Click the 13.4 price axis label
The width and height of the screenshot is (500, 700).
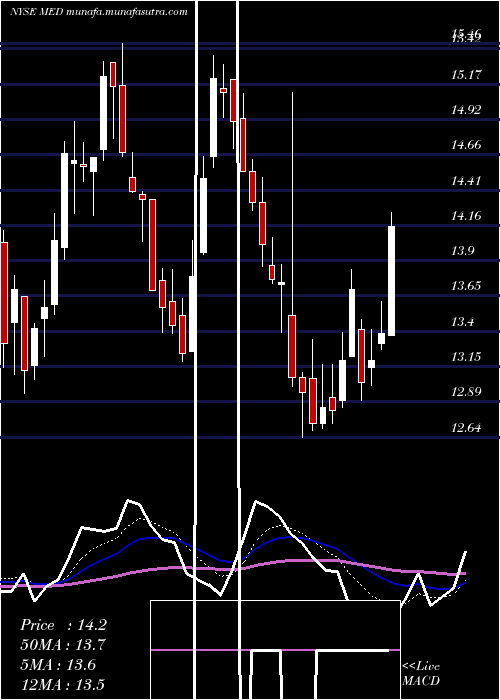click(463, 322)
